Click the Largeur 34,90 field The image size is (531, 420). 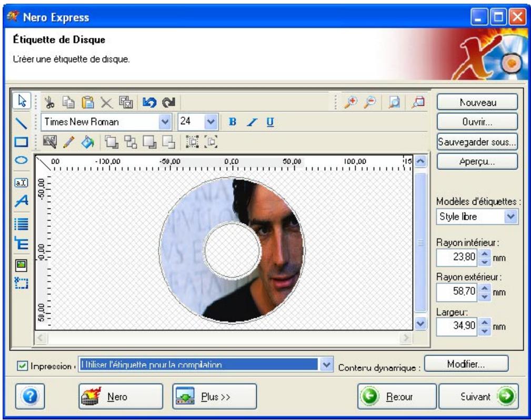pyautogui.click(x=457, y=326)
